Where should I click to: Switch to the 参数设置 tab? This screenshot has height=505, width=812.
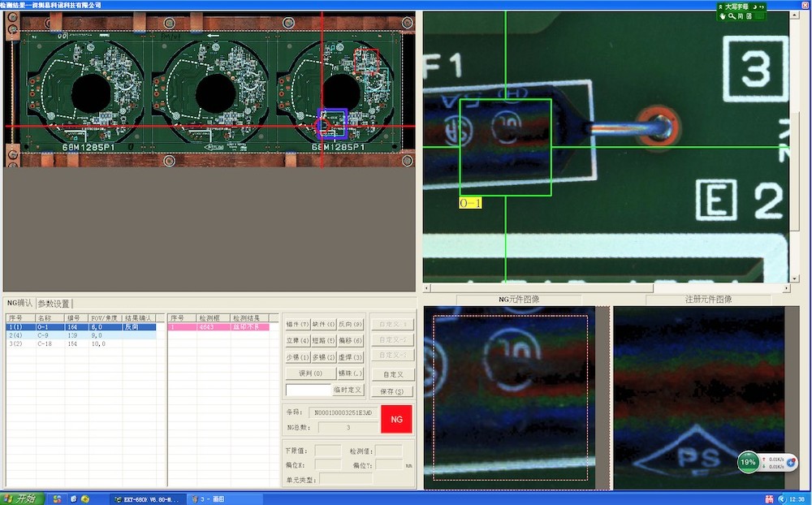coord(54,304)
